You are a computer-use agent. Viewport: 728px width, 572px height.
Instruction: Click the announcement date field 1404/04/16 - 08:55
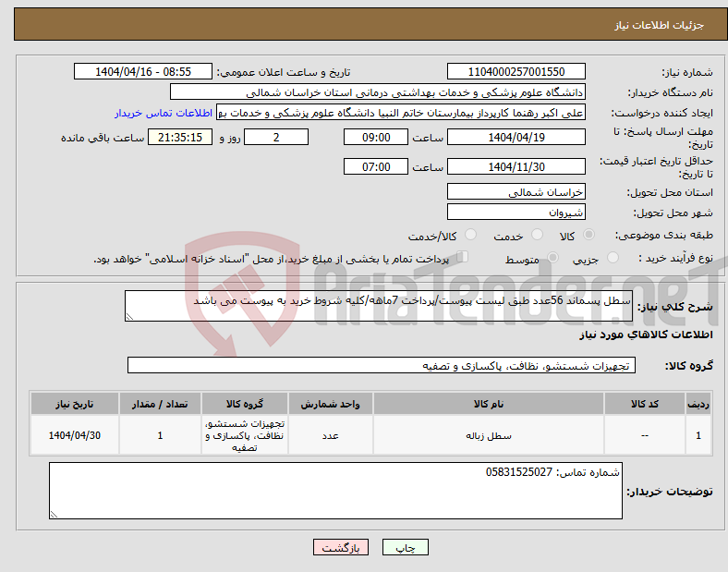point(143,71)
